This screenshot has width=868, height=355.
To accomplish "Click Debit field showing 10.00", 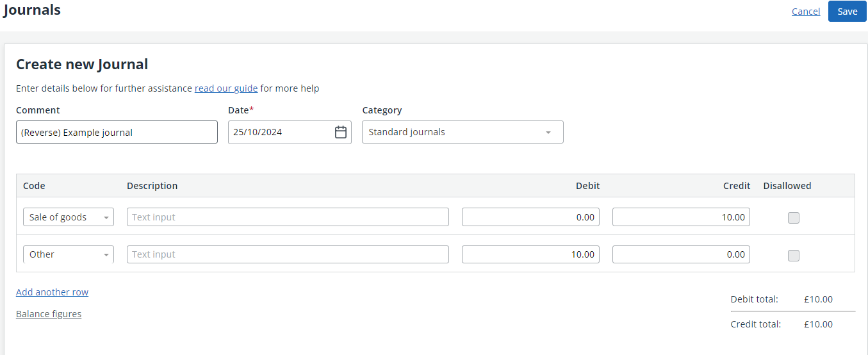I will (x=530, y=254).
